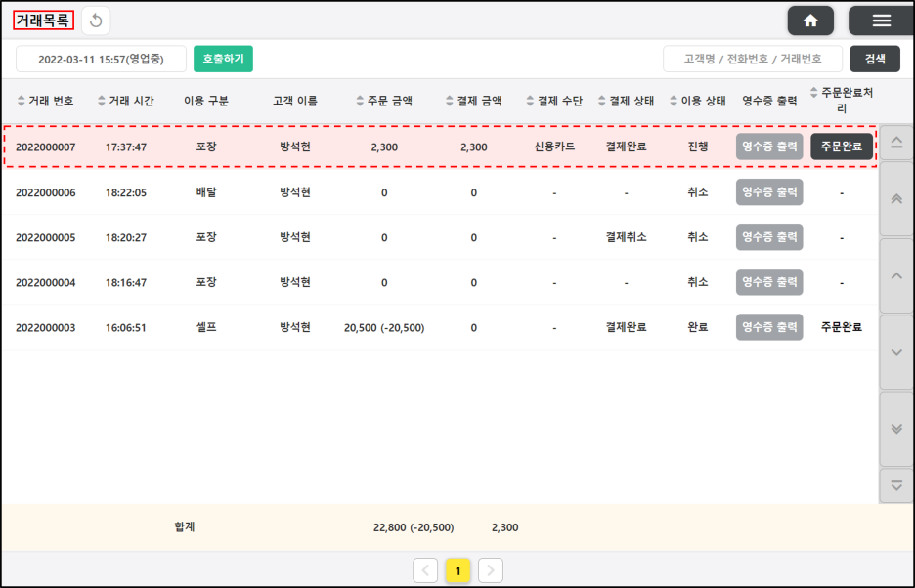Jump to bottom of list arrow
This screenshot has width=915, height=588.
tap(896, 485)
